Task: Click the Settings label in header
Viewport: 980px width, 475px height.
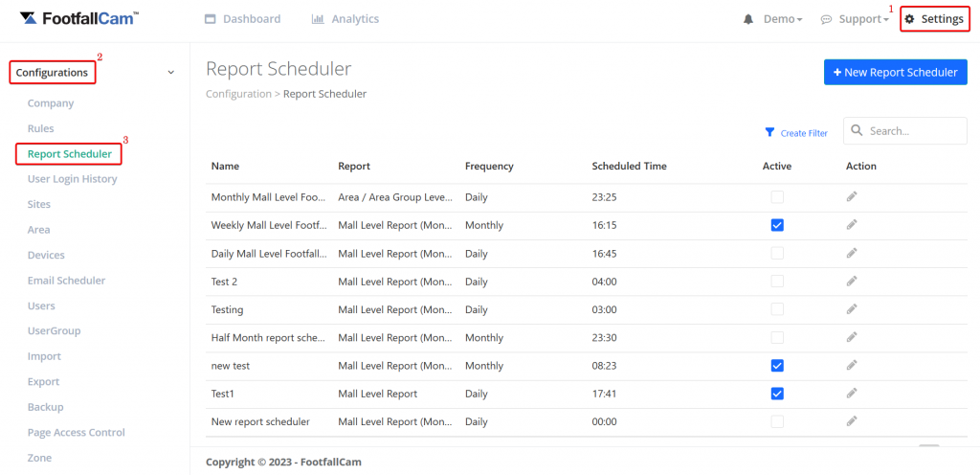Action: [942, 19]
